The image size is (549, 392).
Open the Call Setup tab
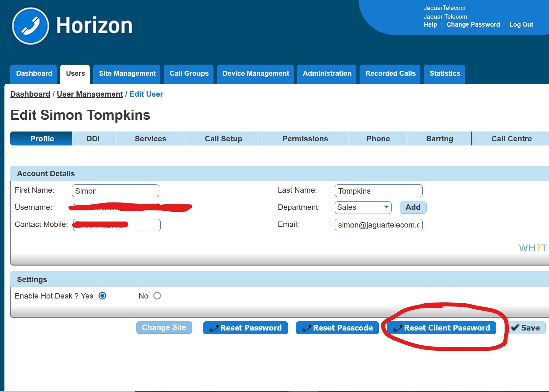click(x=223, y=138)
